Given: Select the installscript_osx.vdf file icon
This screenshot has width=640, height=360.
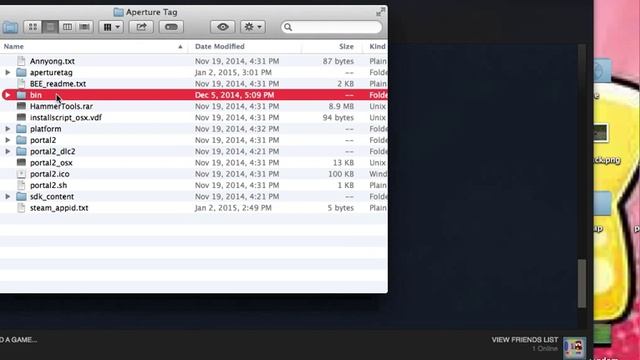Looking at the screenshot, I should coord(21,118).
